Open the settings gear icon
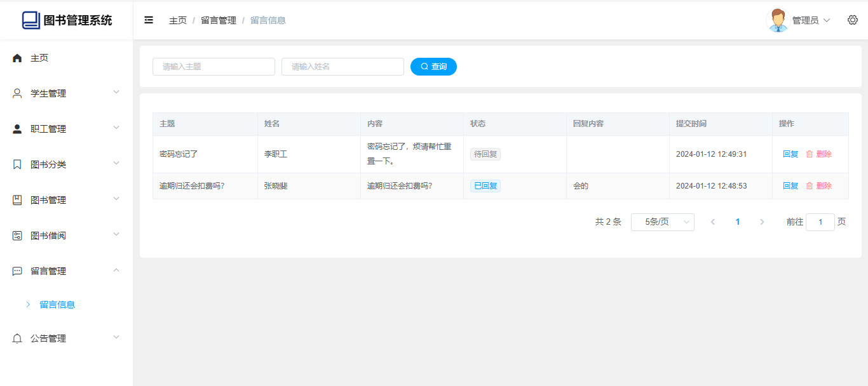The width and height of the screenshot is (868, 386). [853, 20]
